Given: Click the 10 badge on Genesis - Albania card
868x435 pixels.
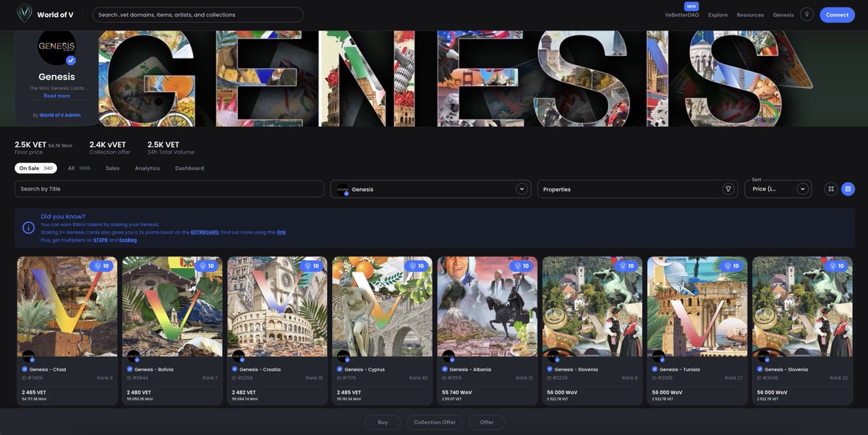Looking at the screenshot, I should point(522,266).
